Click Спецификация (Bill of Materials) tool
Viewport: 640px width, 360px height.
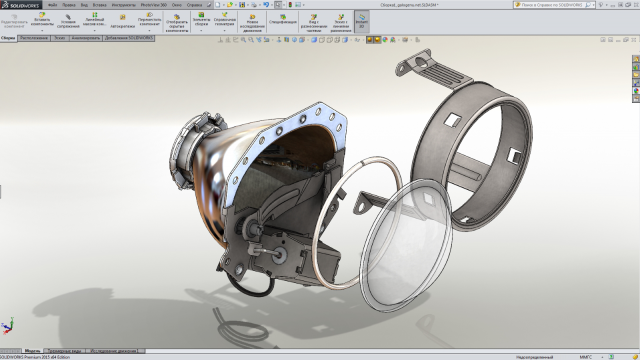[x=283, y=19]
